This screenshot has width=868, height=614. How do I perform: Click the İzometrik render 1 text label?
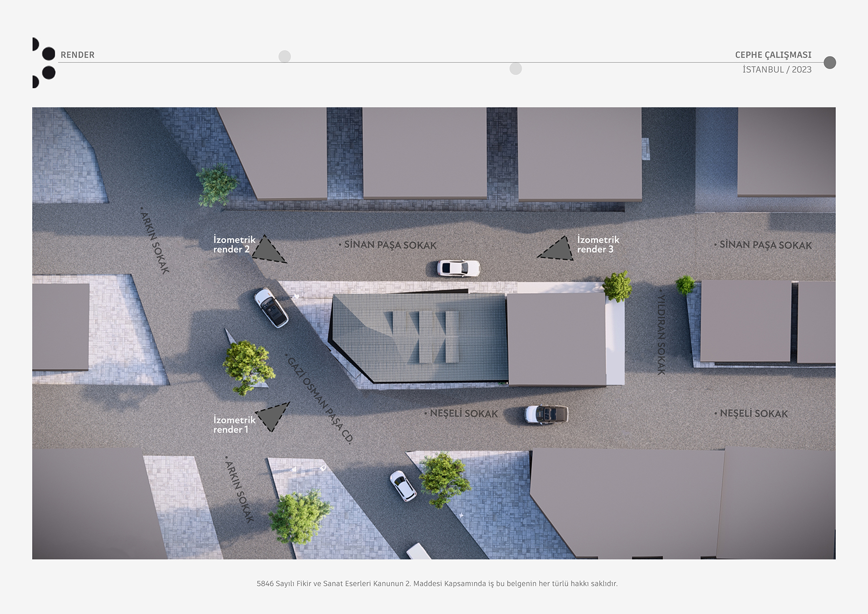(234, 425)
